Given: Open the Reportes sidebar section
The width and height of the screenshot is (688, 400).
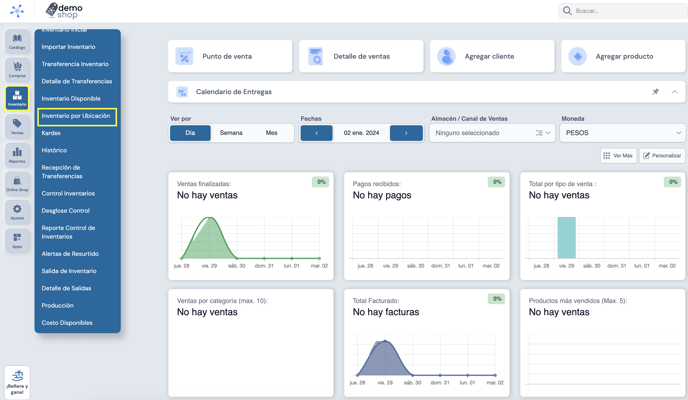Looking at the screenshot, I should tap(17, 155).
